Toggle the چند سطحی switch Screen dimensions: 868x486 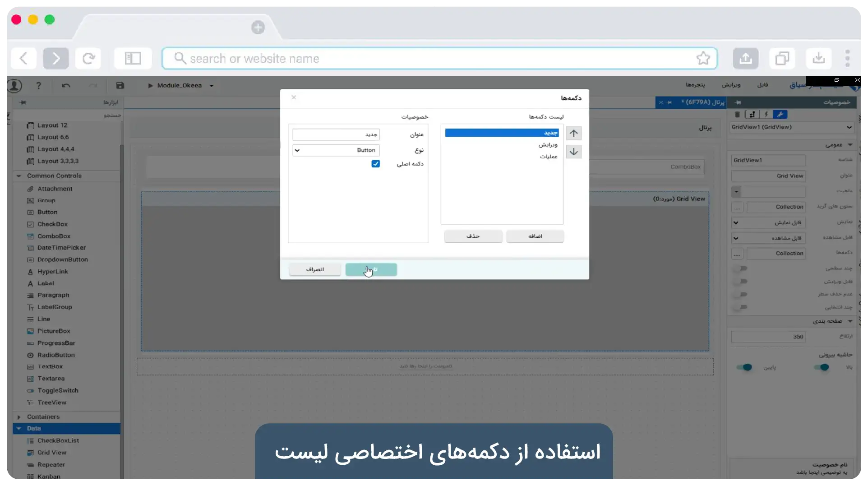(740, 268)
